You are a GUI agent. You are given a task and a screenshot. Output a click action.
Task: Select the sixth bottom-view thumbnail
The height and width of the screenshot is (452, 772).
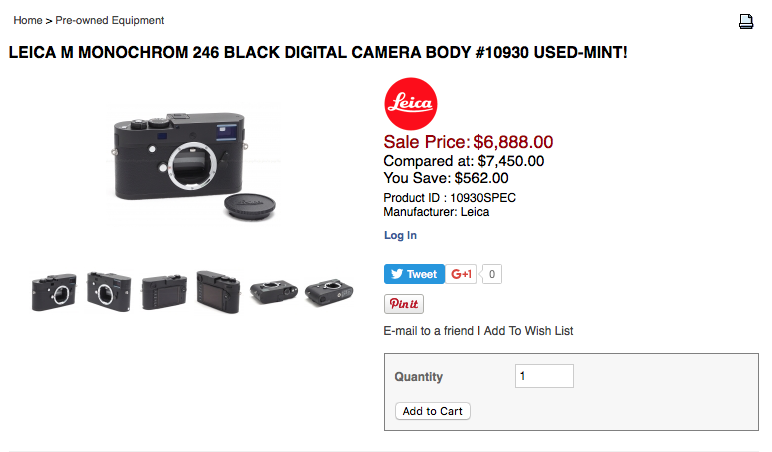coord(329,292)
